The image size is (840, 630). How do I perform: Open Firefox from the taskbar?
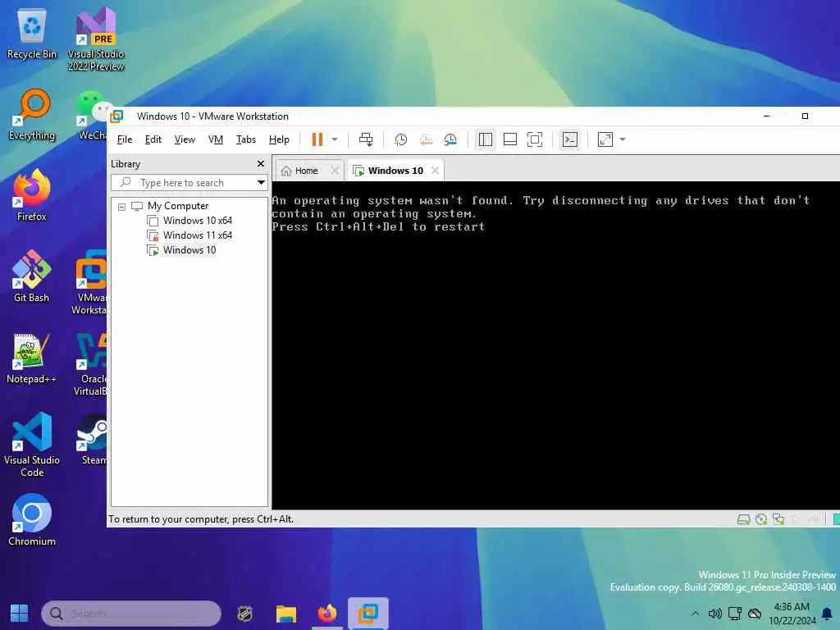click(x=326, y=614)
